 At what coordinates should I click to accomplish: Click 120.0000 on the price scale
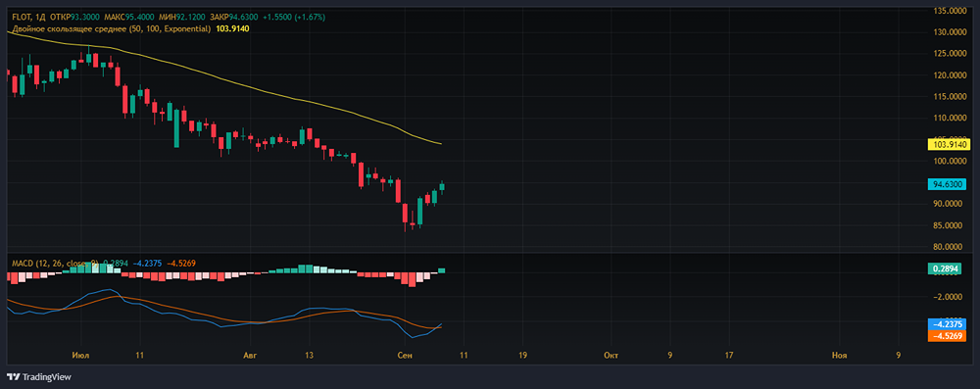tap(949, 75)
